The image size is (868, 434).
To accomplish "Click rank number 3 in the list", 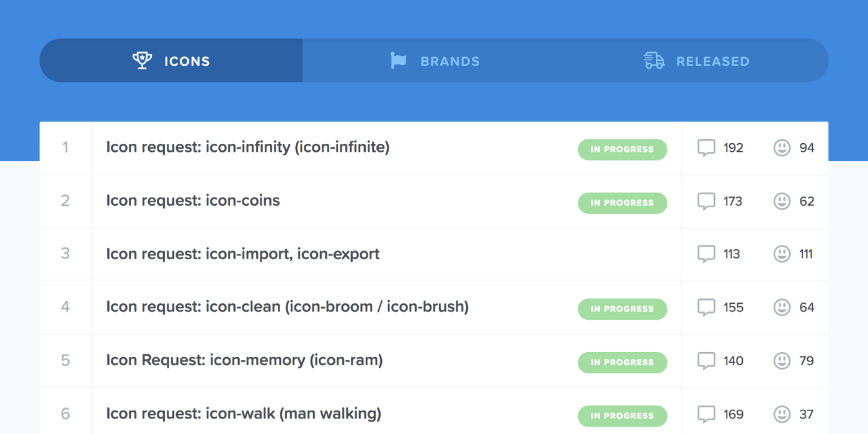I will (x=65, y=254).
